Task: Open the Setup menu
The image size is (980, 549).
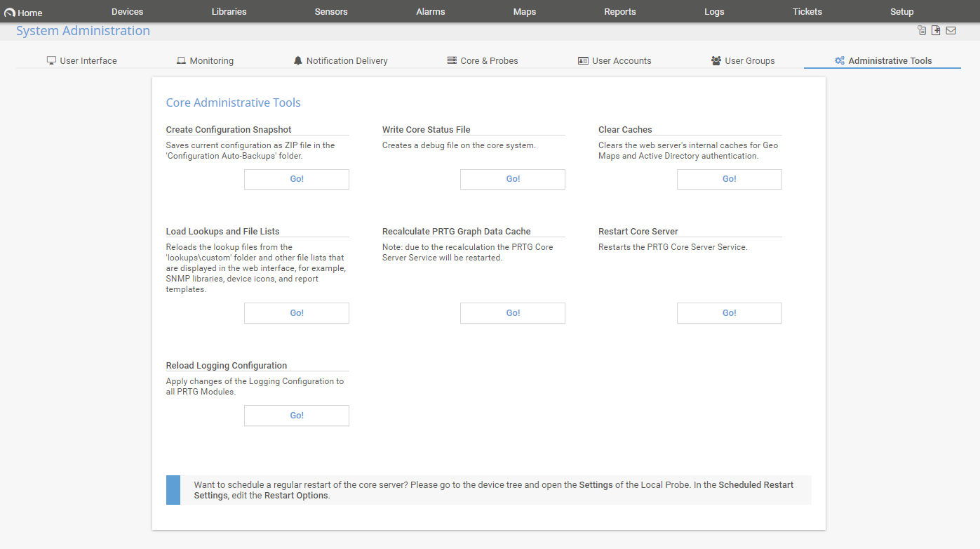Action: tap(902, 11)
